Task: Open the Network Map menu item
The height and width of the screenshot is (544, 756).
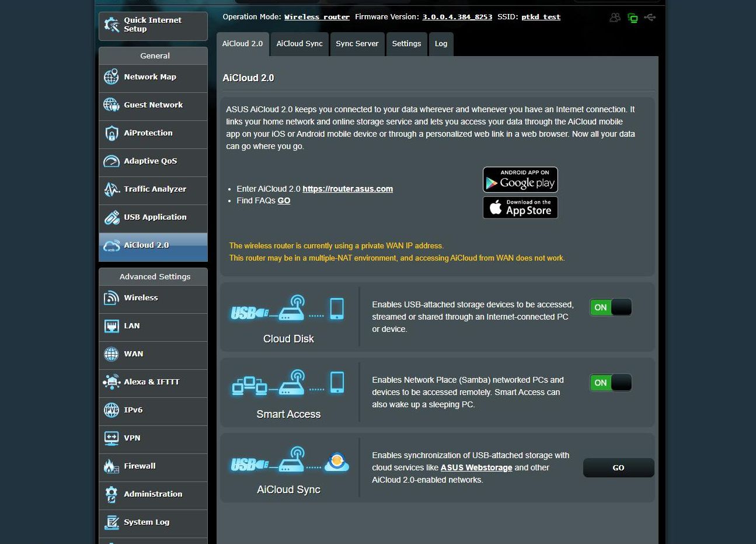Action: point(153,77)
